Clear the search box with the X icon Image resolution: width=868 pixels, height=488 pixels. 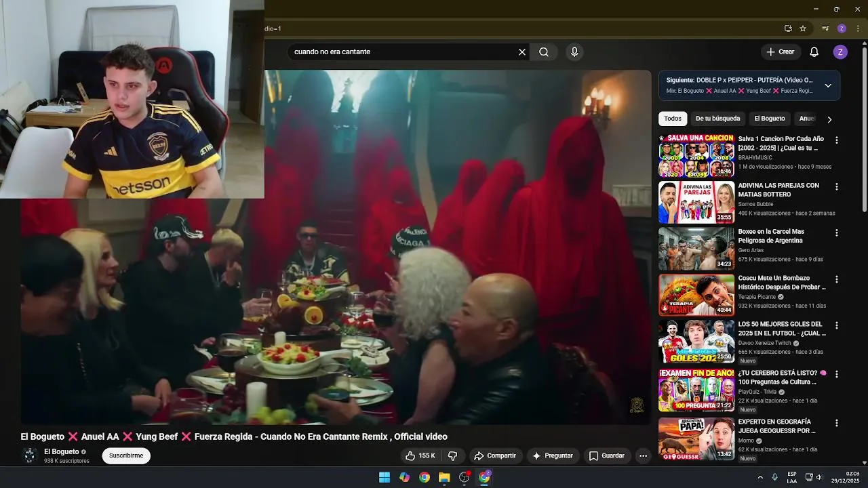click(x=522, y=52)
